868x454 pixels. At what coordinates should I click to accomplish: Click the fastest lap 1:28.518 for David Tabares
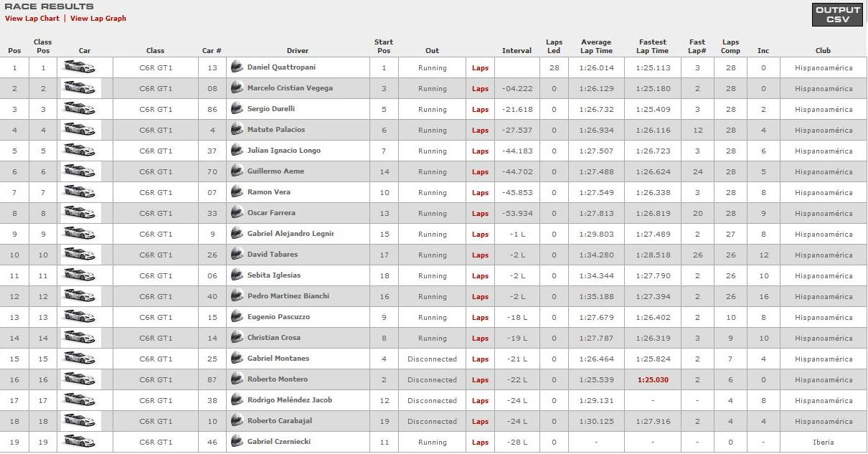tap(652, 255)
